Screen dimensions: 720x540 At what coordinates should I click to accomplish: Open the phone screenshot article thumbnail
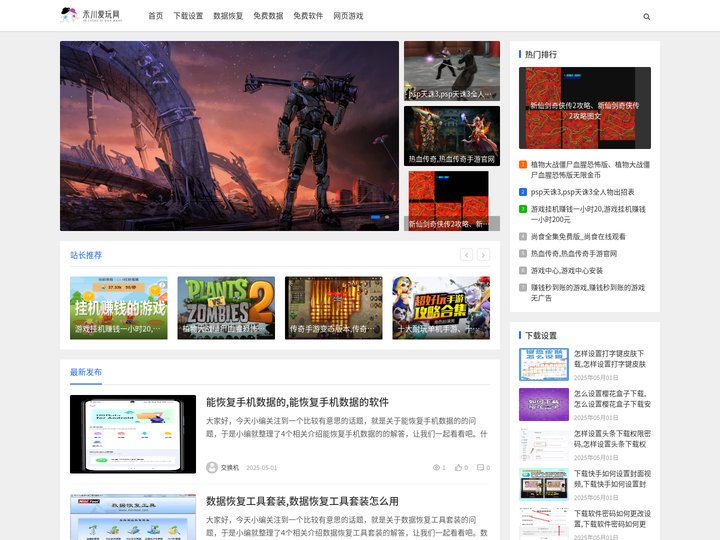133,434
